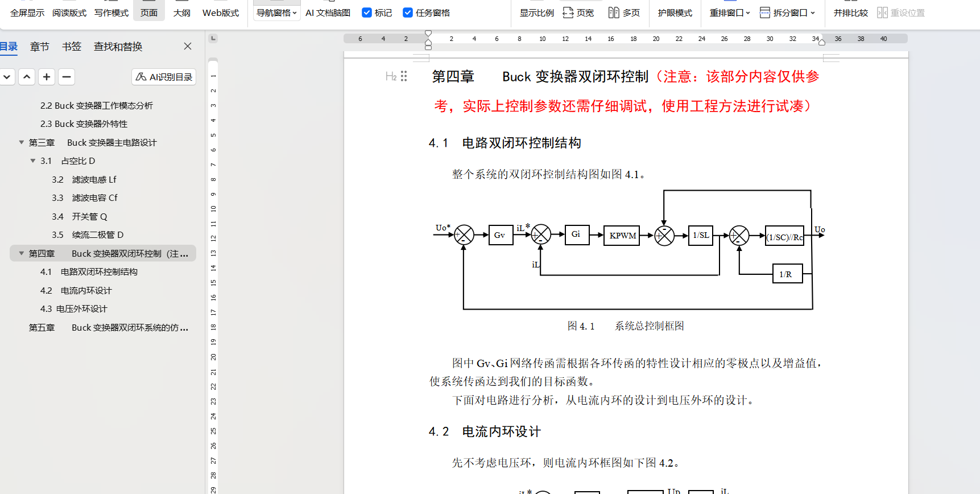Click the 1/R block in the diagram
The width and height of the screenshot is (980, 494).
pos(787,274)
